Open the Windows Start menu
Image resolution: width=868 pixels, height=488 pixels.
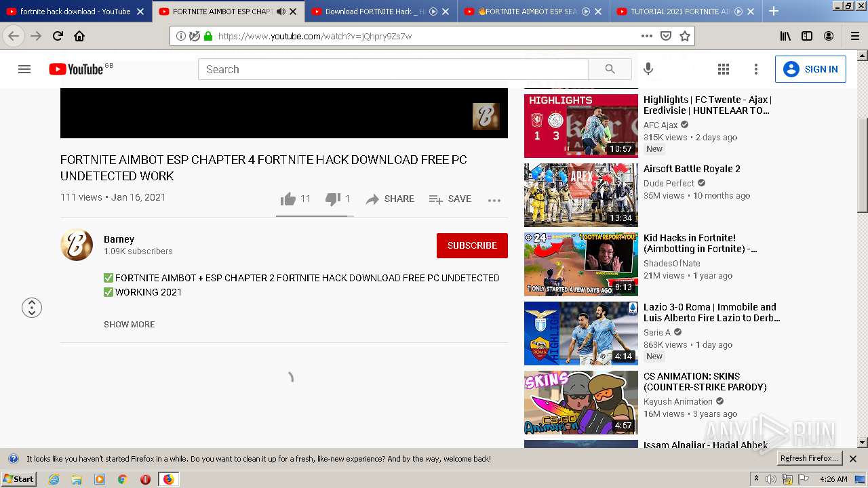pyautogui.click(x=19, y=479)
